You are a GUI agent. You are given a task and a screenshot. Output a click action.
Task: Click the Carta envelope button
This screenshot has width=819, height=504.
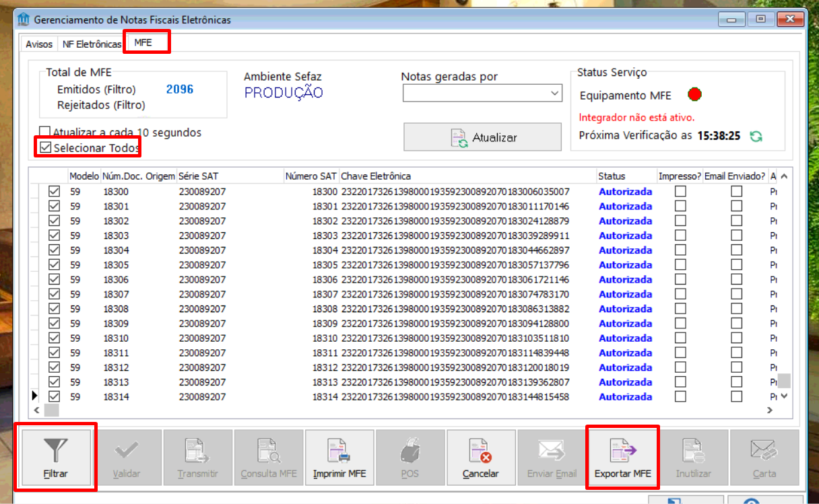coord(764,458)
